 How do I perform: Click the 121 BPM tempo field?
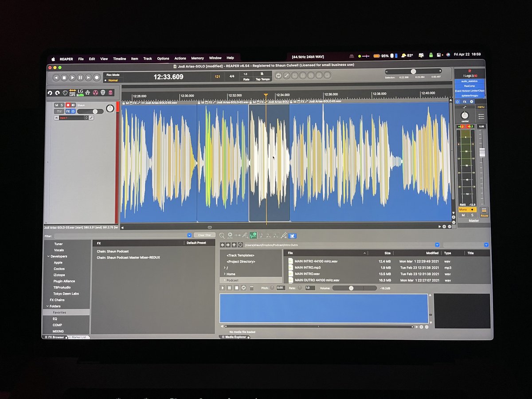click(x=217, y=76)
